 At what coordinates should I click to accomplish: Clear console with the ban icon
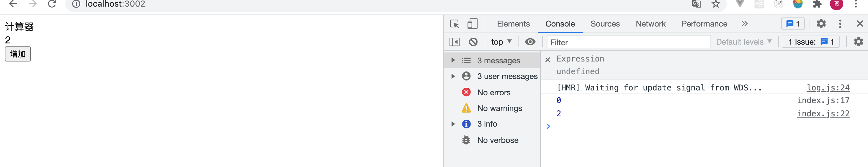click(x=473, y=42)
